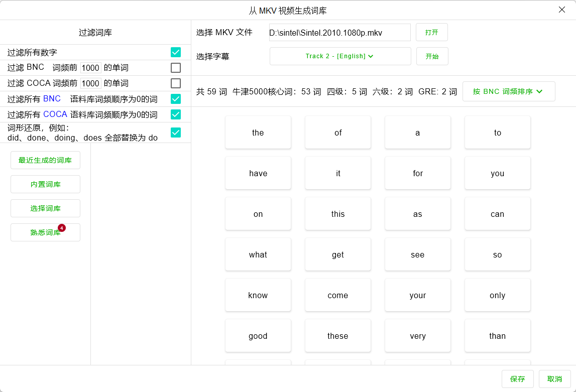Select the word card 'the'
Viewport: 576px width, 392px height.
(258, 132)
